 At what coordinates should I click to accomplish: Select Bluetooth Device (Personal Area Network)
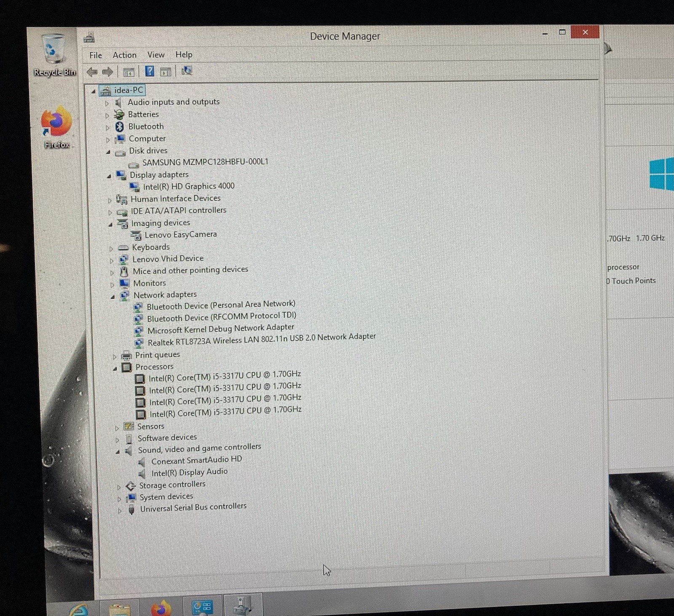[x=221, y=305]
